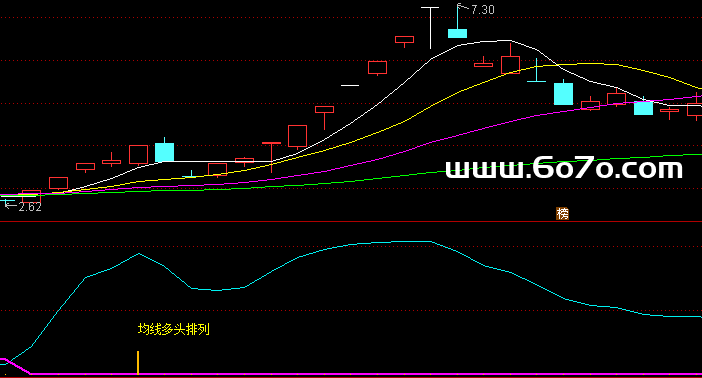The height and width of the screenshot is (378, 702).
Task: Click the orange 榜 badge icon
Action: 562,214
